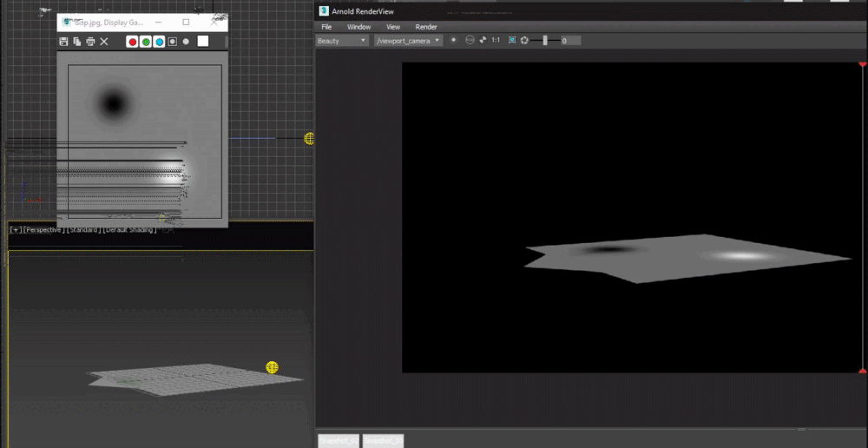Viewport: 868px width, 448px height.
Task: Click the exposure value input field
Action: pyautogui.click(x=570, y=41)
